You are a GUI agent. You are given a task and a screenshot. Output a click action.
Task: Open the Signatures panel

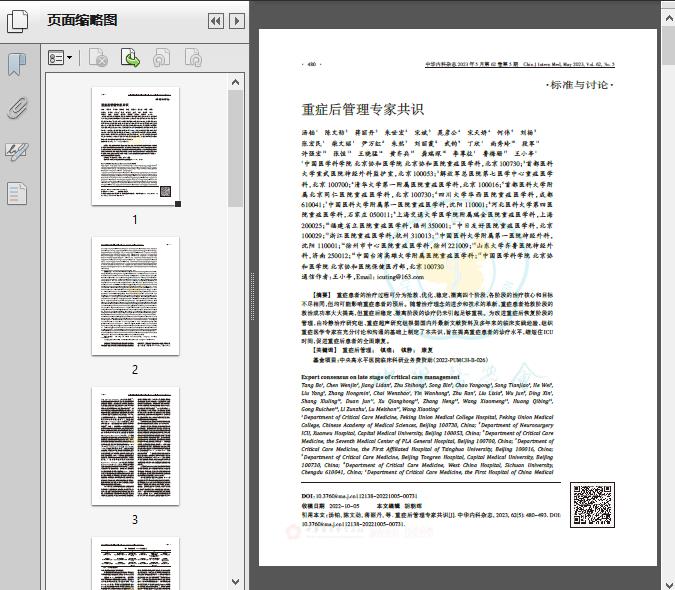click(17, 151)
